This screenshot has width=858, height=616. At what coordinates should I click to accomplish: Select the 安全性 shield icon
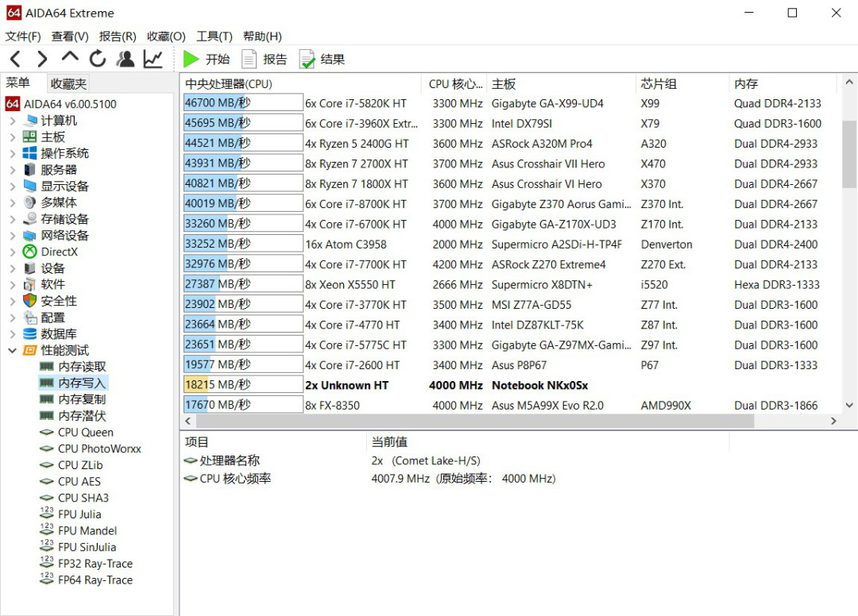click(x=29, y=301)
